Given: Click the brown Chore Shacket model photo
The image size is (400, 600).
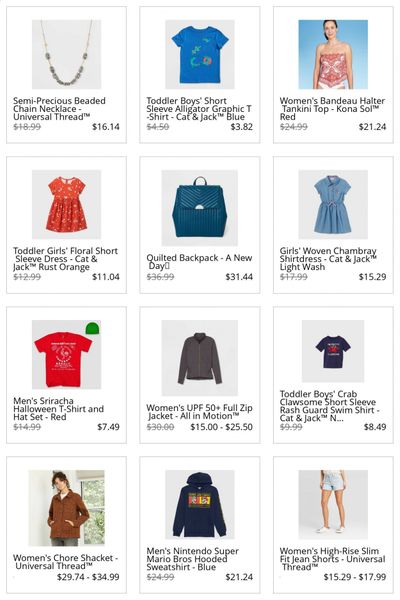Looking at the screenshot, I should (x=66, y=508).
